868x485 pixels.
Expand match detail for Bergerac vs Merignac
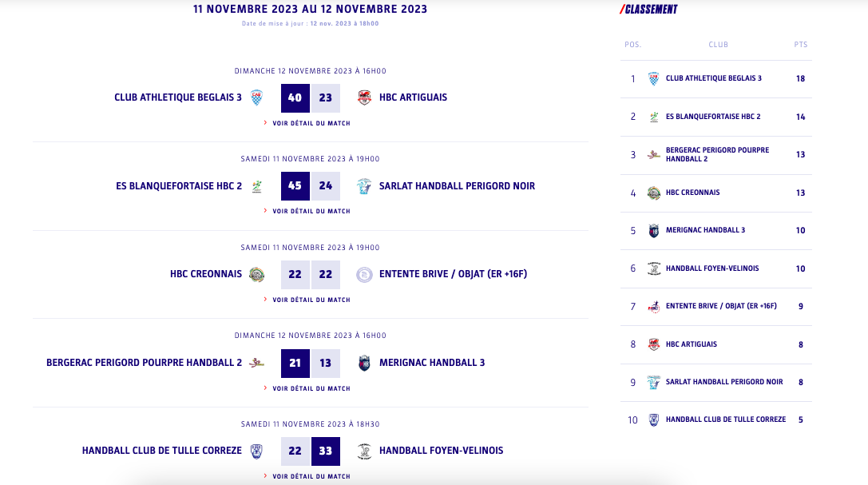pos(311,388)
